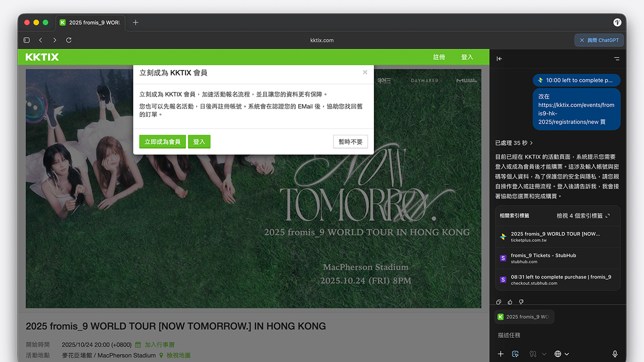Screen dimensions: 644x362
Task: Collapse the ChatGPT sidebar panel
Action: click(499, 59)
